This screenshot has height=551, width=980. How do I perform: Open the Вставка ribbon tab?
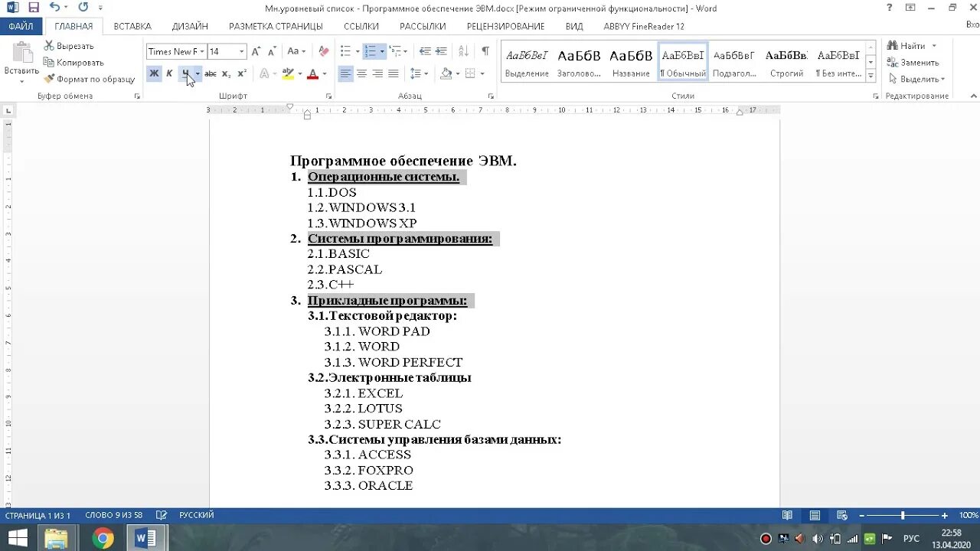(132, 26)
